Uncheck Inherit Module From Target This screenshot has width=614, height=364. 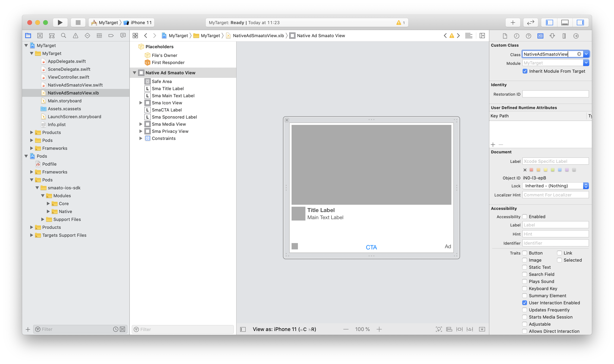point(525,71)
